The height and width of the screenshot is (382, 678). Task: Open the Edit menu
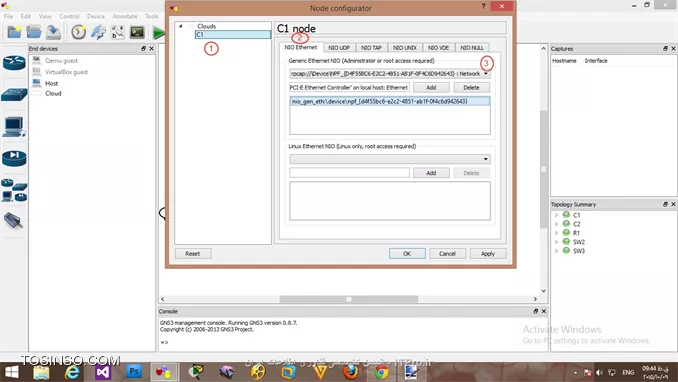(26, 16)
